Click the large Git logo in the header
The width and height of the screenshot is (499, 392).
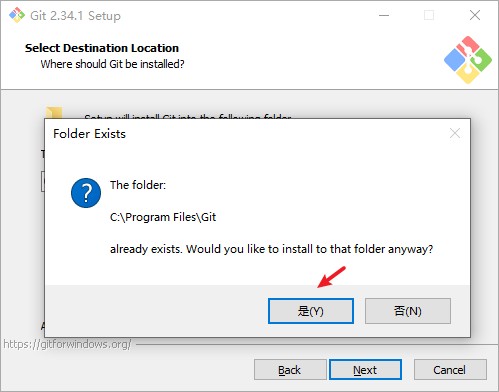(x=468, y=60)
